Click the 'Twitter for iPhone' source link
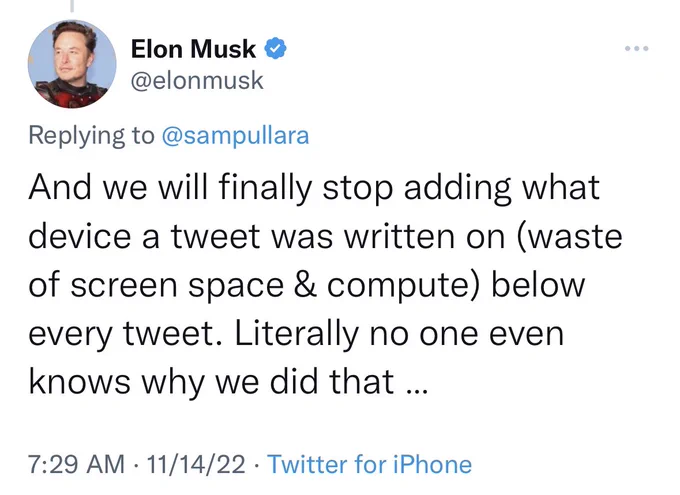Viewport: 680px width, 495px height. [x=369, y=464]
